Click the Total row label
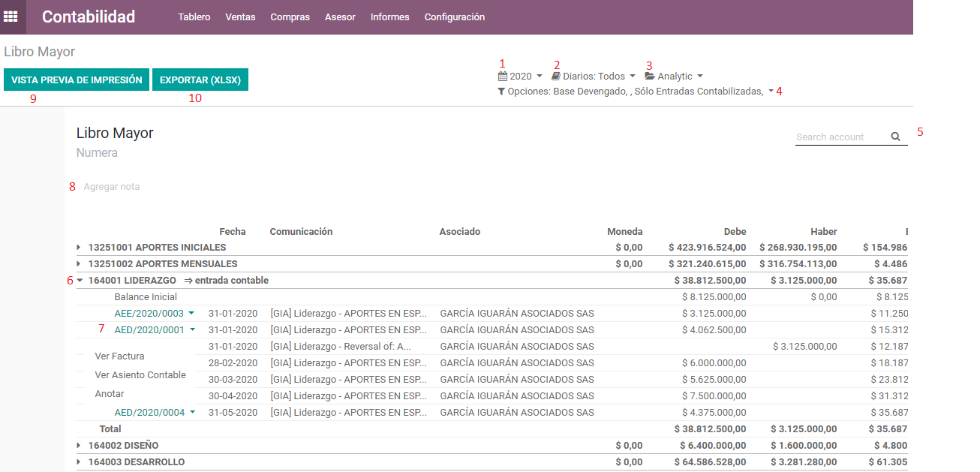Image resolution: width=980 pixels, height=472 pixels. coord(110,428)
